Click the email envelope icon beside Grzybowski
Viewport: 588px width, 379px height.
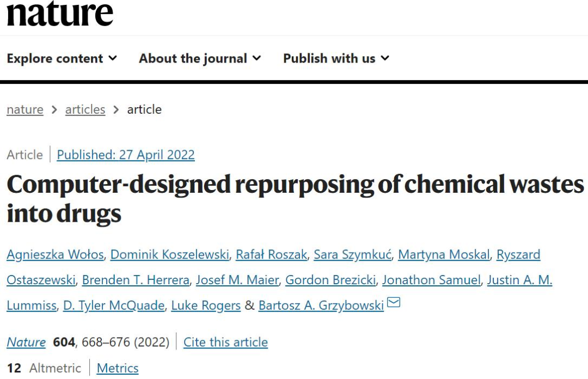[x=394, y=302]
